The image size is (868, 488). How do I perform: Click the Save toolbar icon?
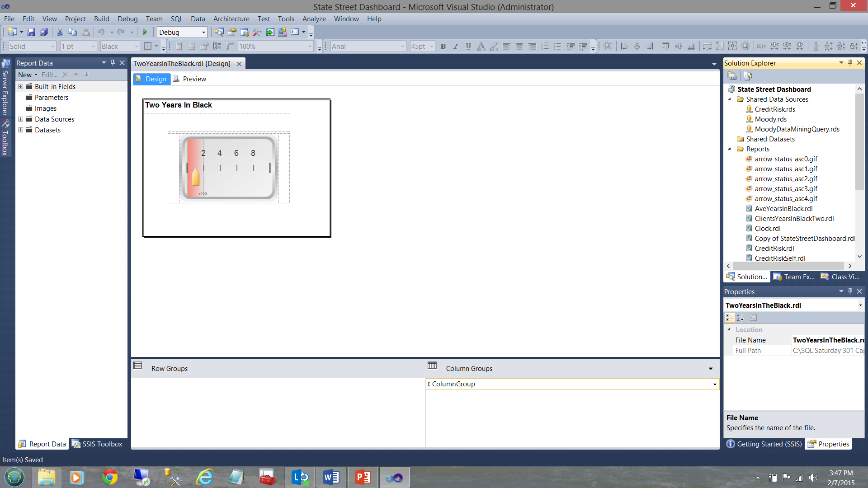point(31,32)
